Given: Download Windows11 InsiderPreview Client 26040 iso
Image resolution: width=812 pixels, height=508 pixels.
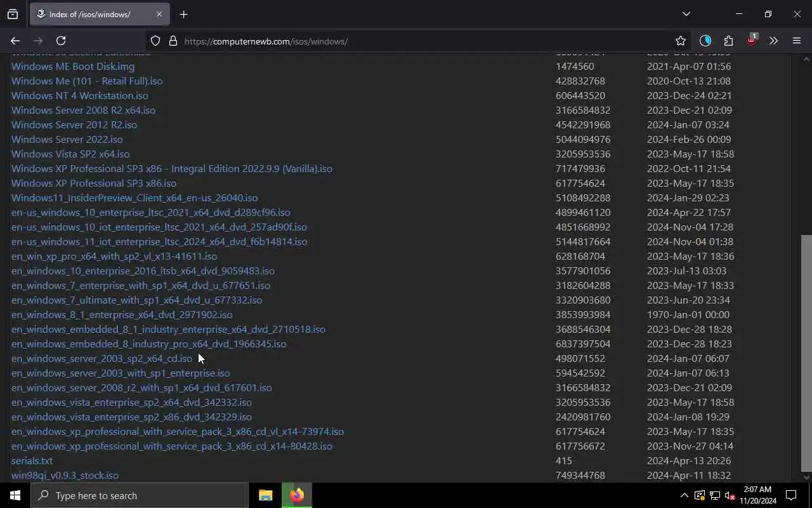Looking at the screenshot, I should tap(134, 197).
